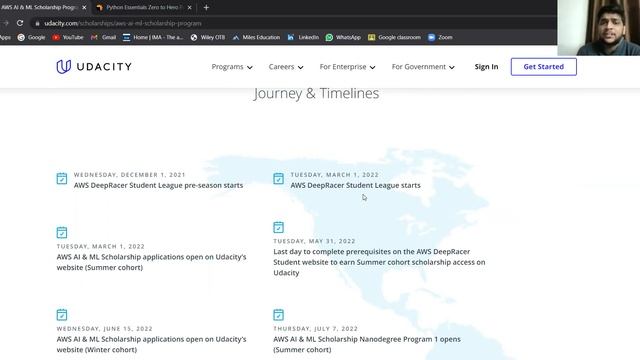640x360 pixels.
Task: Click the Winter cohort scholarship applications text
Action: pos(151,344)
